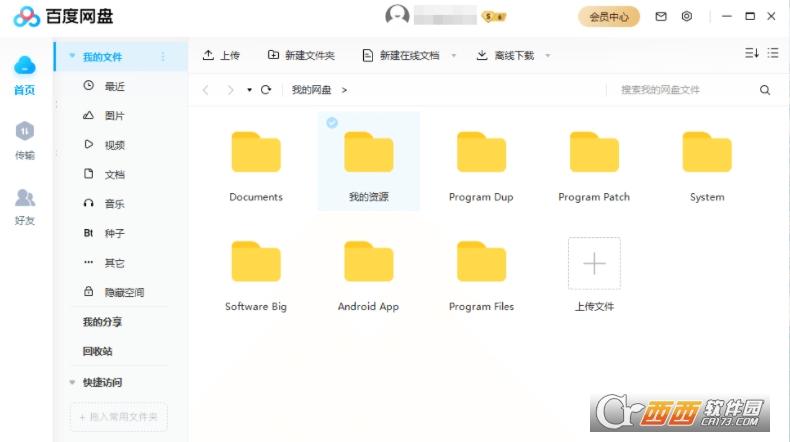Click 离线下载 offline download button

click(x=505, y=55)
